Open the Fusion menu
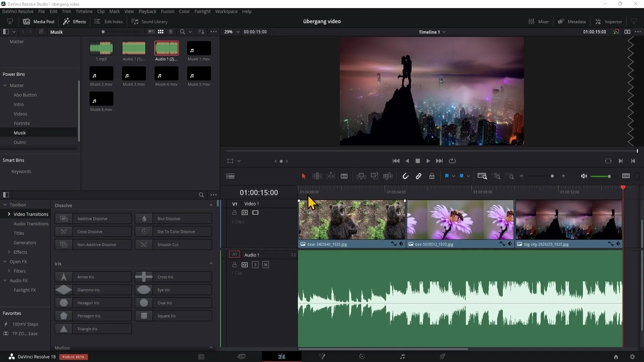 168,11
